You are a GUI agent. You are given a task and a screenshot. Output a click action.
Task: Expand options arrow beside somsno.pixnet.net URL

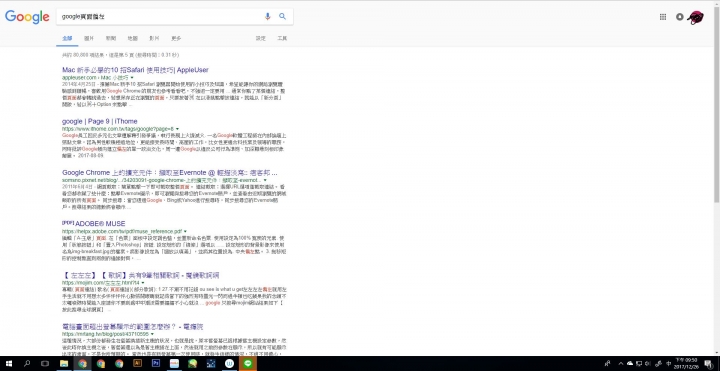[264, 180]
